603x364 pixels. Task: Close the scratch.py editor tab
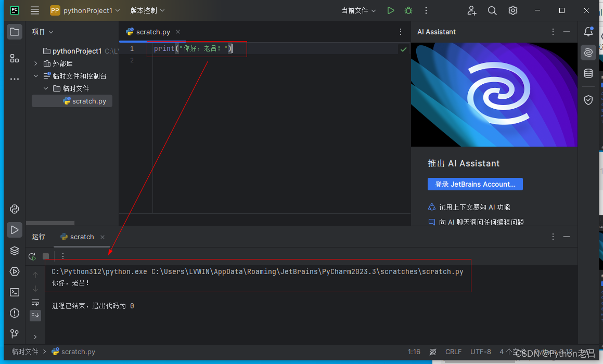pos(177,32)
